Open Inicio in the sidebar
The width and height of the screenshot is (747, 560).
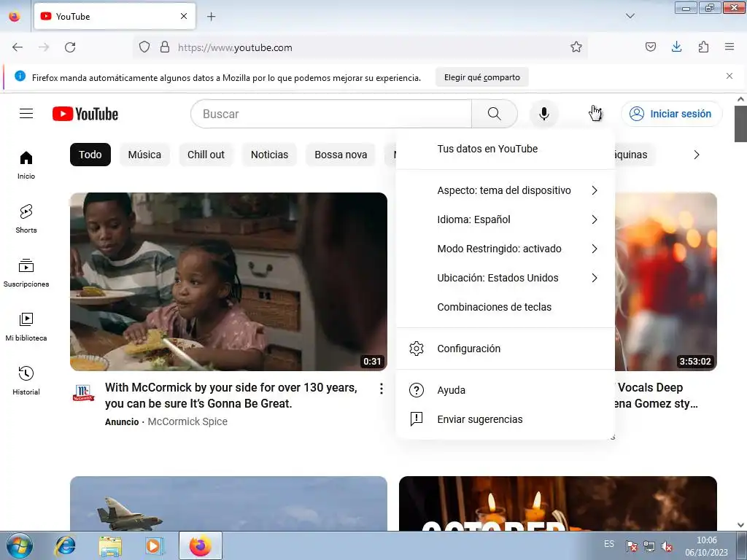(26, 165)
